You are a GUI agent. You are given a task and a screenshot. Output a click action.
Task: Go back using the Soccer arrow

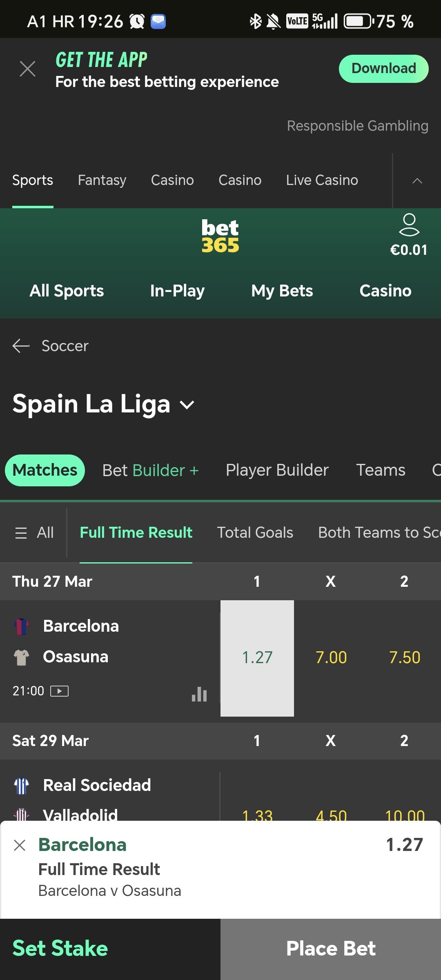click(x=21, y=346)
